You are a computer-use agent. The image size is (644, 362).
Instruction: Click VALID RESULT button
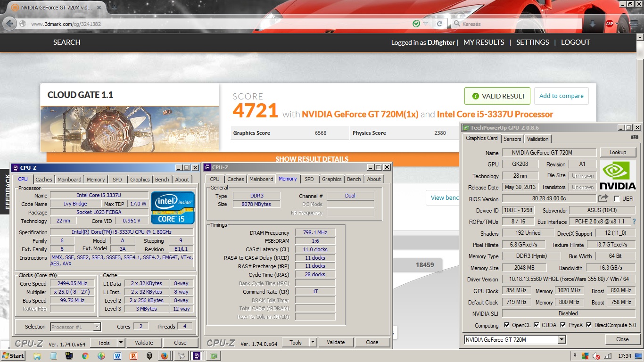click(x=497, y=96)
